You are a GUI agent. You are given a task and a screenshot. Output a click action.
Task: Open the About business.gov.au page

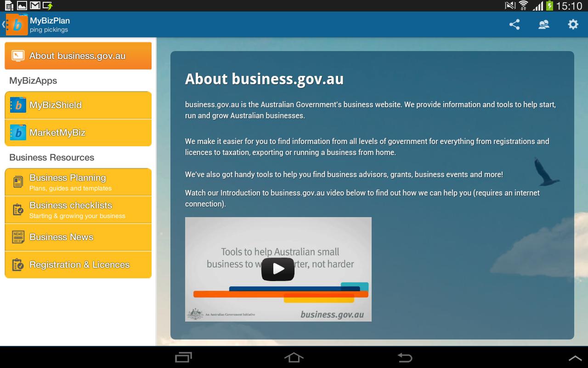(78, 55)
